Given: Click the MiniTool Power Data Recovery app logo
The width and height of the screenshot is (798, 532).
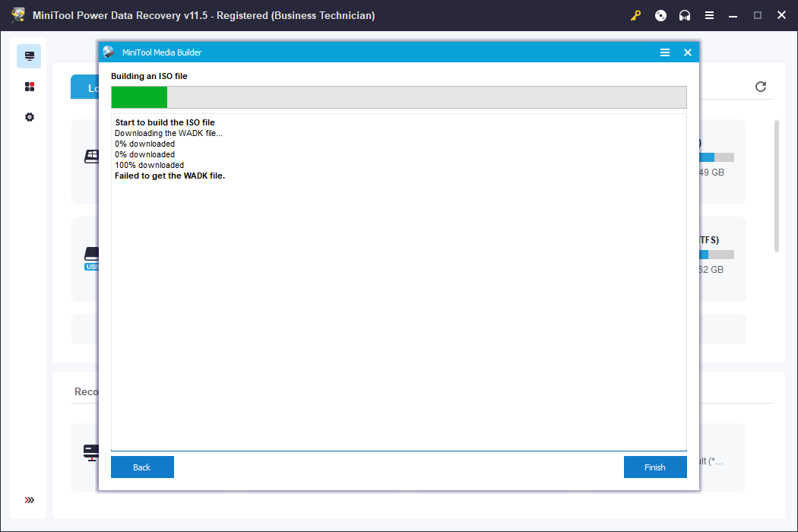Looking at the screenshot, I should point(18,15).
